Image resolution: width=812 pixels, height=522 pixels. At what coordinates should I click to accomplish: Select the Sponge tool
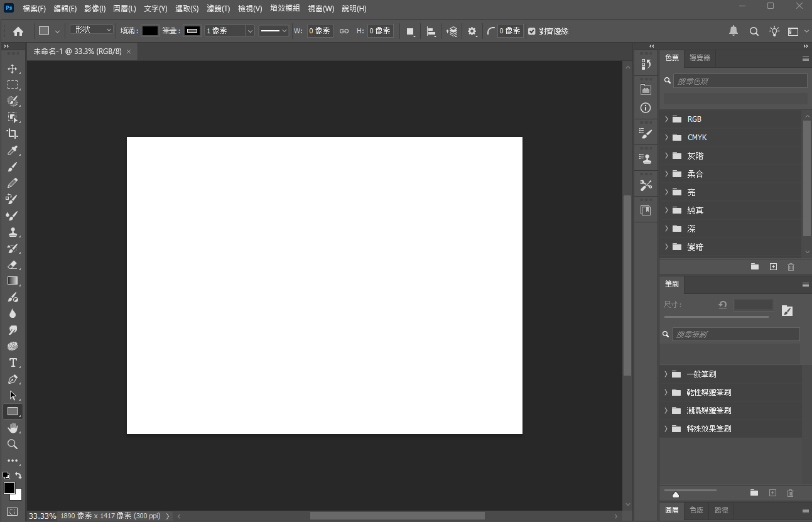[12, 346]
